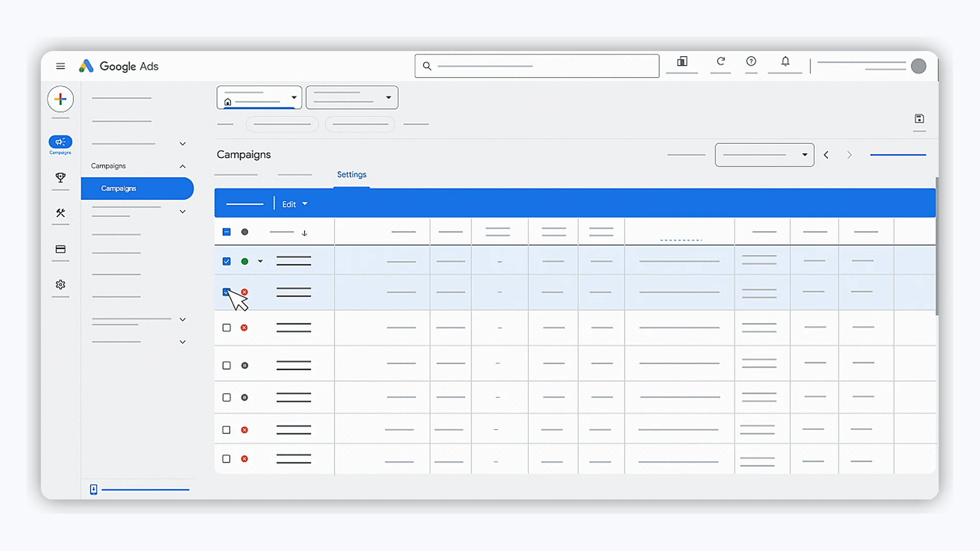Click the first filter chip pill
Image resolution: width=980 pixels, height=551 pixels.
pyautogui.click(x=282, y=124)
